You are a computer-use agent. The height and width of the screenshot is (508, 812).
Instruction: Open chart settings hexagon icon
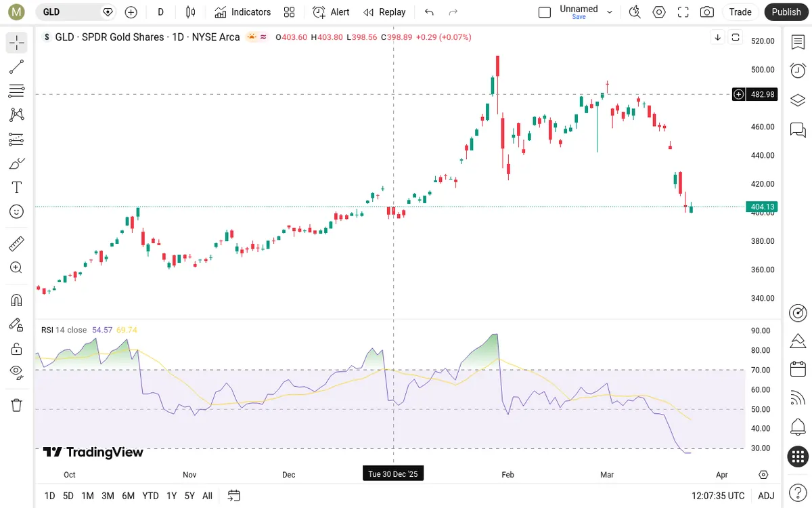click(659, 12)
